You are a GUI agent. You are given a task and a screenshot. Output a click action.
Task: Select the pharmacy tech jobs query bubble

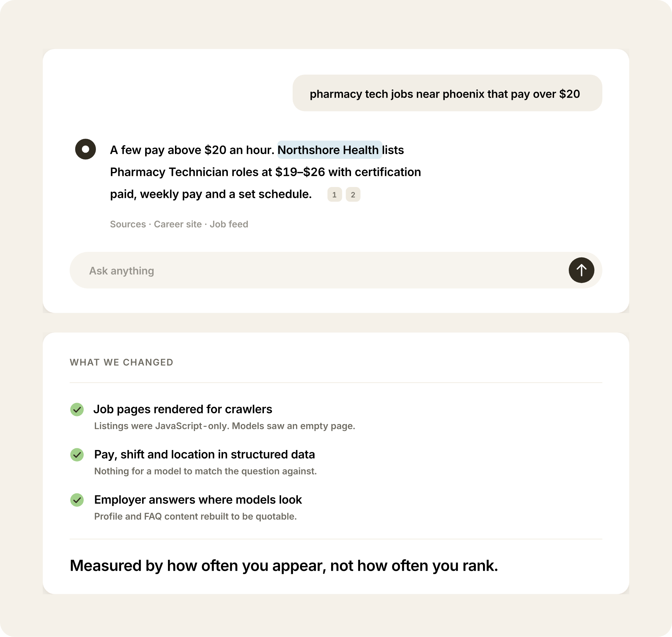point(447,93)
